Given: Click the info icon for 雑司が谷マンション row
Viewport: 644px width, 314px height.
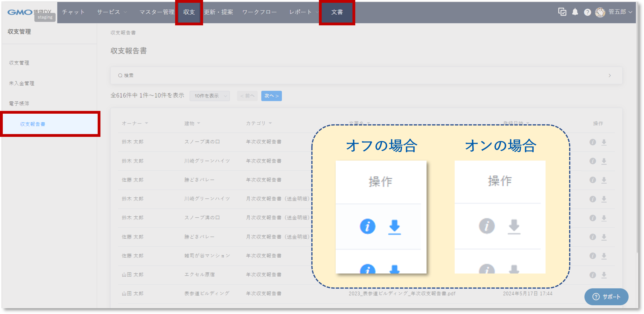Looking at the screenshot, I should [593, 255].
